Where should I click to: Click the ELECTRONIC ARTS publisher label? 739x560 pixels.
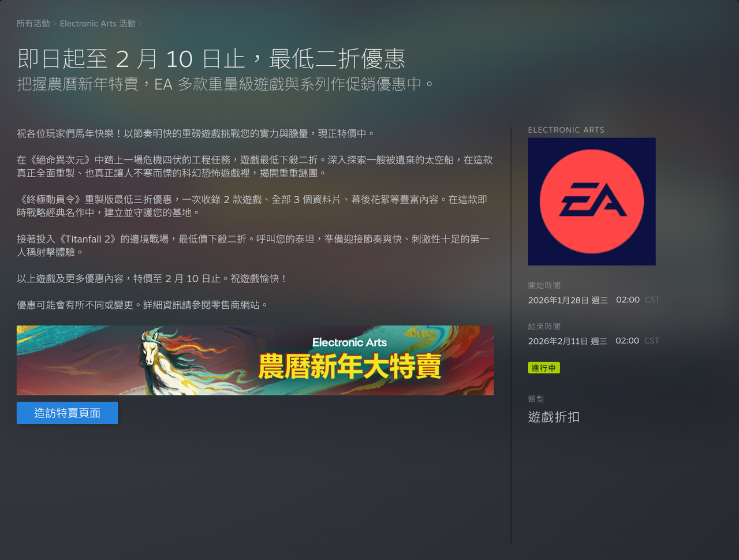(566, 130)
